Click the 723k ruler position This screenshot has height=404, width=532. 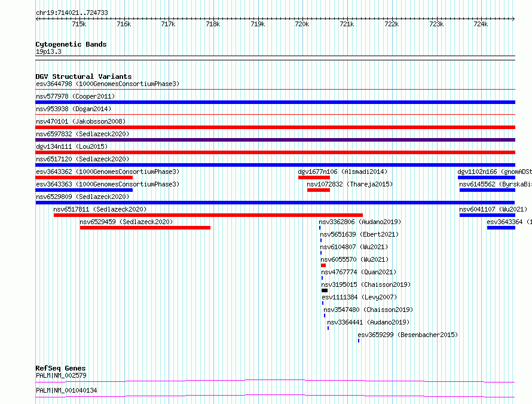(436, 24)
